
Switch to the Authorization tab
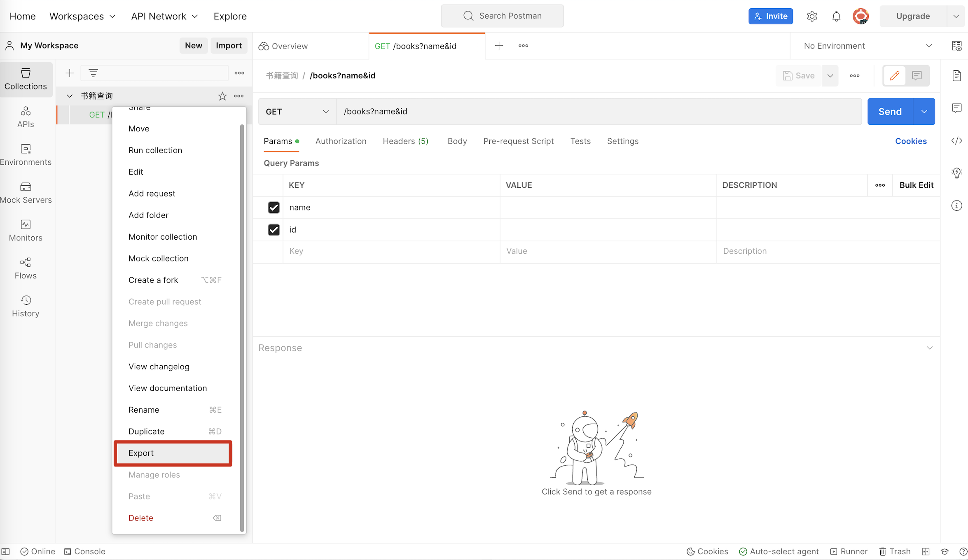[341, 141]
